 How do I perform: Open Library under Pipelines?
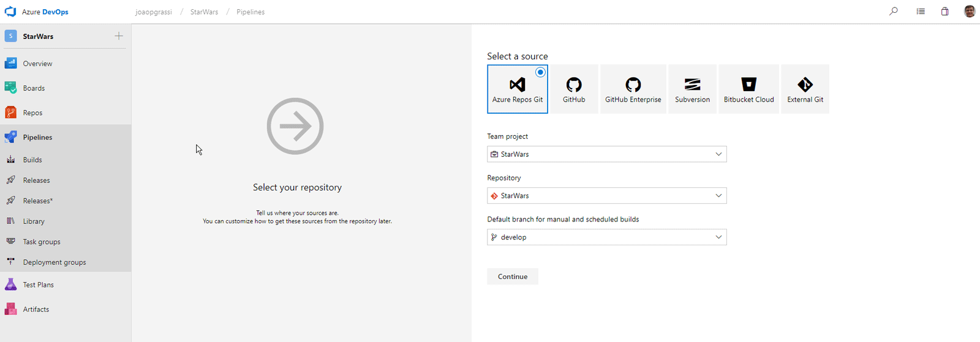tap(34, 221)
